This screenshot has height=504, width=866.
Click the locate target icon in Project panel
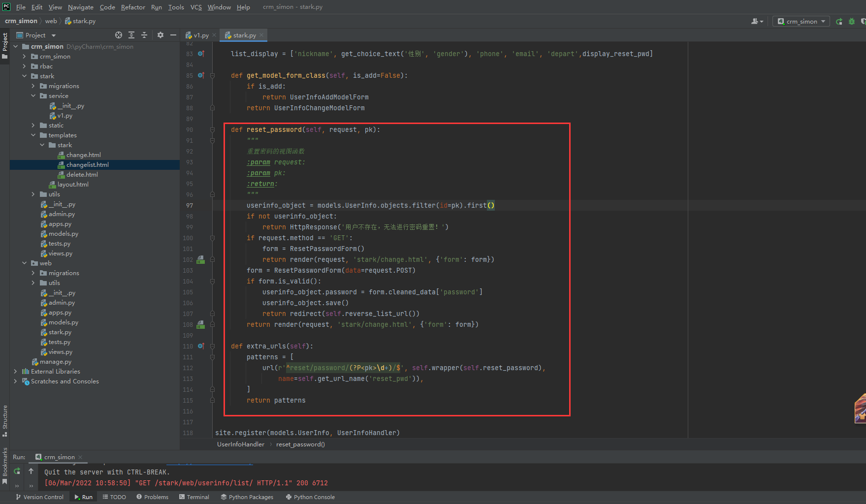(119, 35)
